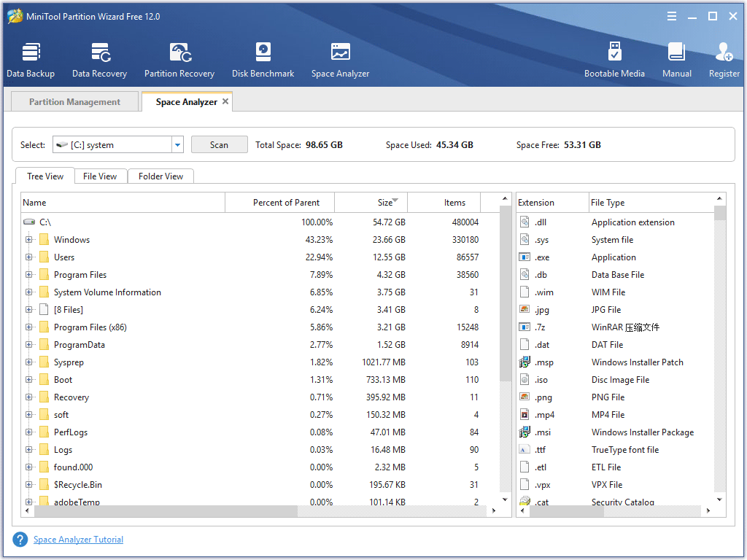
Task: Create Bootable Media
Action: click(x=614, y=60)
